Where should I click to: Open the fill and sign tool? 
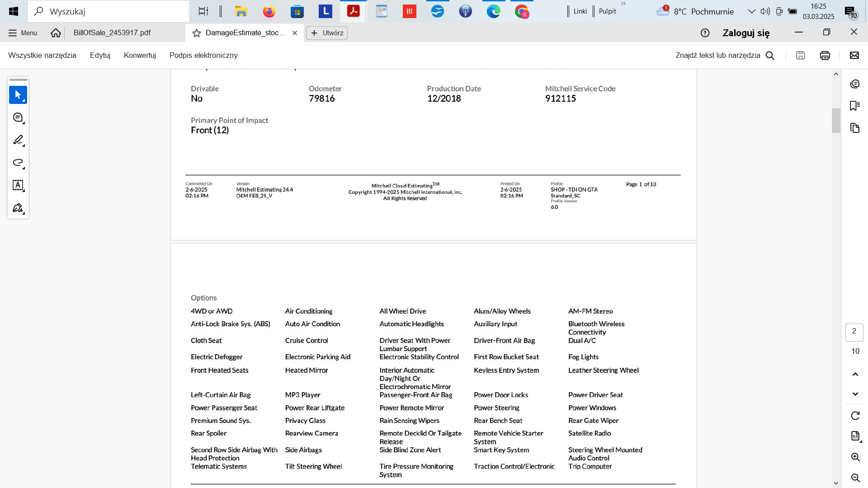tap(18, 208)
